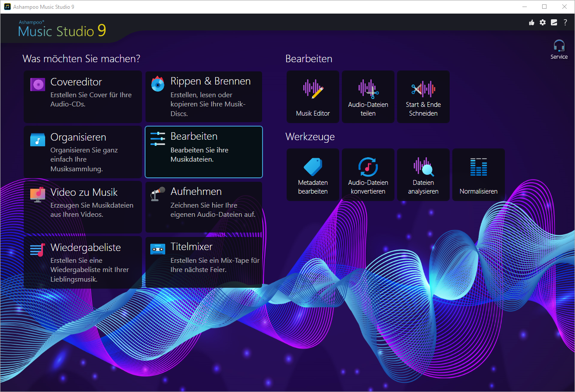Click 'Erstellen Sie Cover für Ihre Audio-CDs.' text
Viewport: 575px width, 392px height.
click(x=91, y=99)
